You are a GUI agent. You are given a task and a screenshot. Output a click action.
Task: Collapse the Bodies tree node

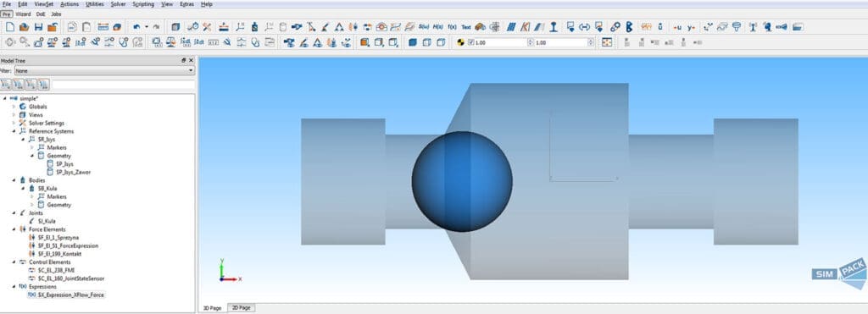[14, 180]
